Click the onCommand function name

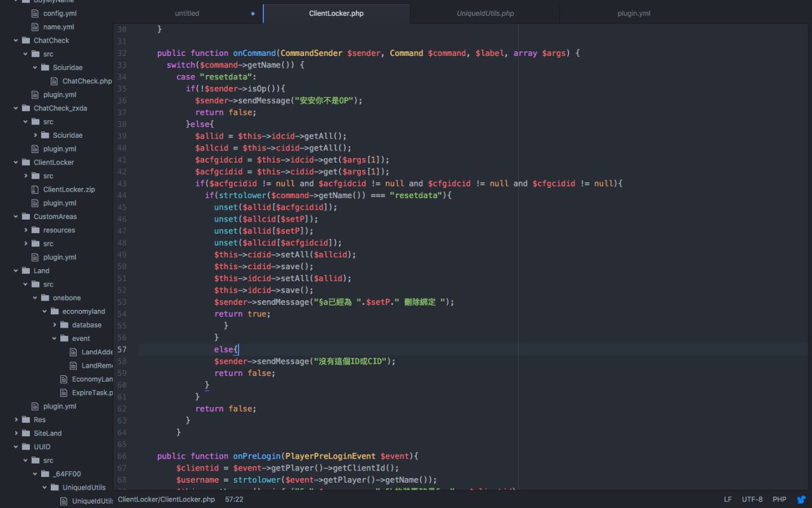tap(254, 53)
